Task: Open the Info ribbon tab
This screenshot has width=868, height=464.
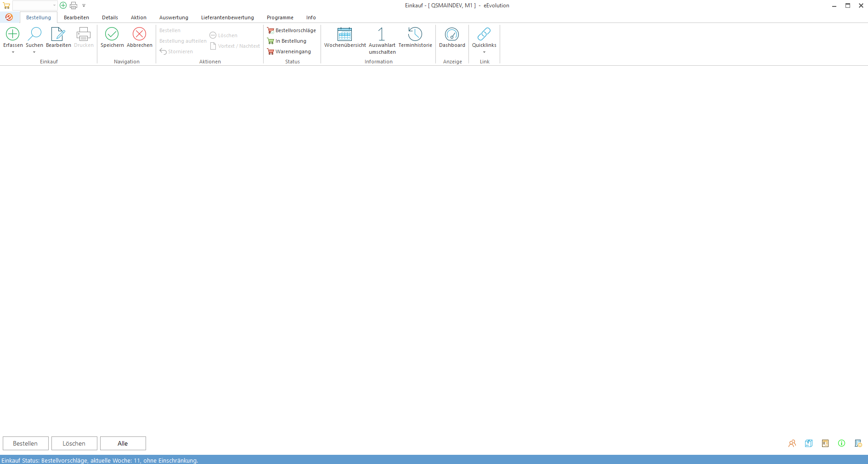Action: 311,17
